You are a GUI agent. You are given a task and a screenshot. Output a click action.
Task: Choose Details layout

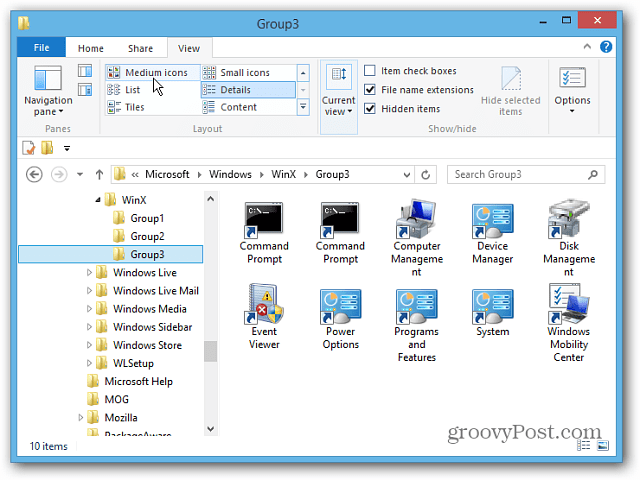[x=248, y=90]
